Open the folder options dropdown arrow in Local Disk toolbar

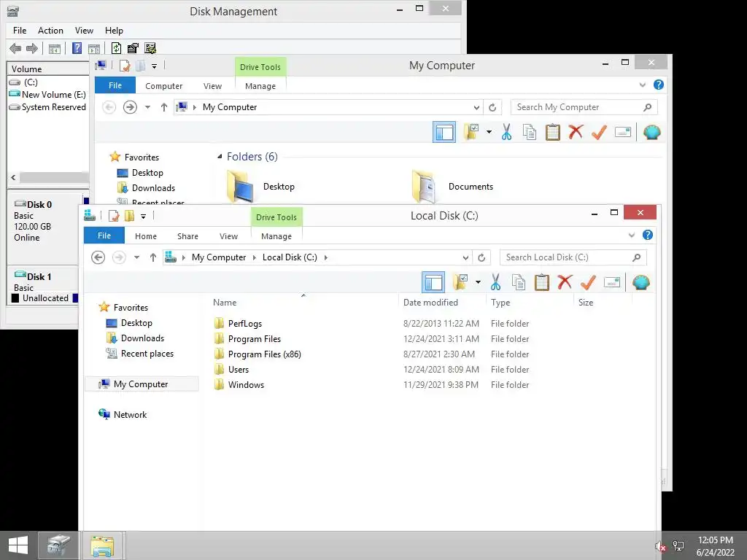(478, 282)
